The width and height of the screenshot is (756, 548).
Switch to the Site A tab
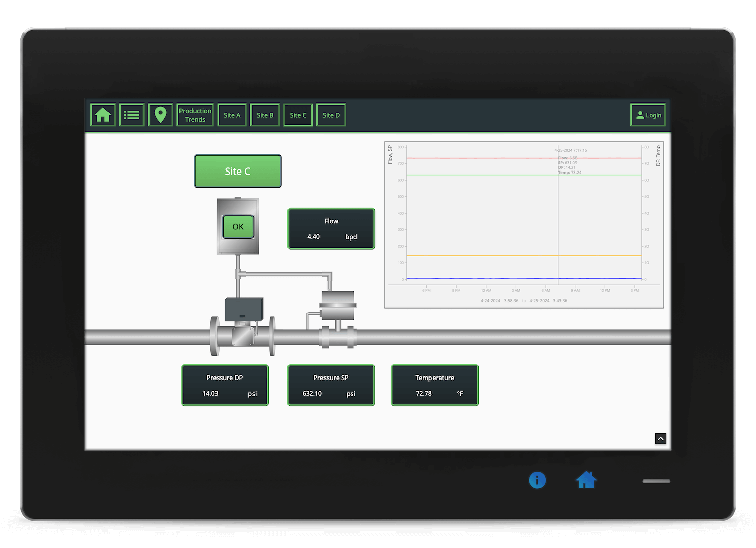232,115
